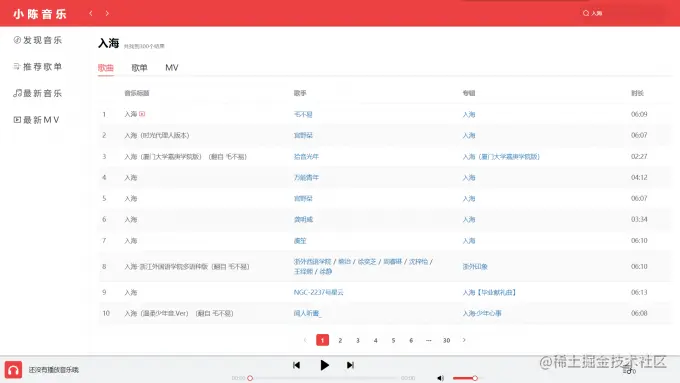Go to results page 6
Screen dimensions: 680x383
(x=411, y=340)
